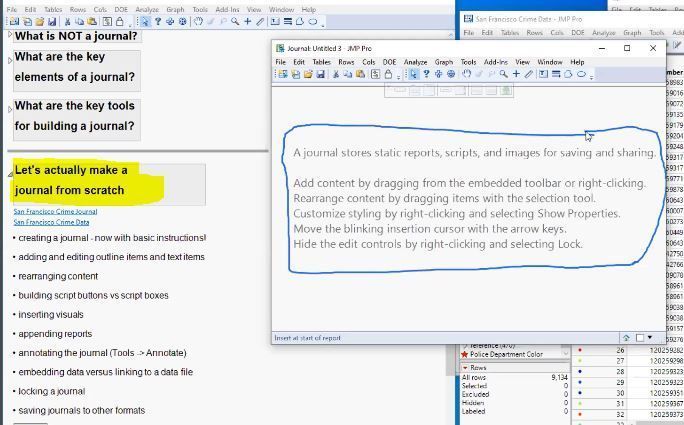Expand the toolbar overflow arrow after Lock icon
This screenshot has height=425, width=684.
(398, 78)
